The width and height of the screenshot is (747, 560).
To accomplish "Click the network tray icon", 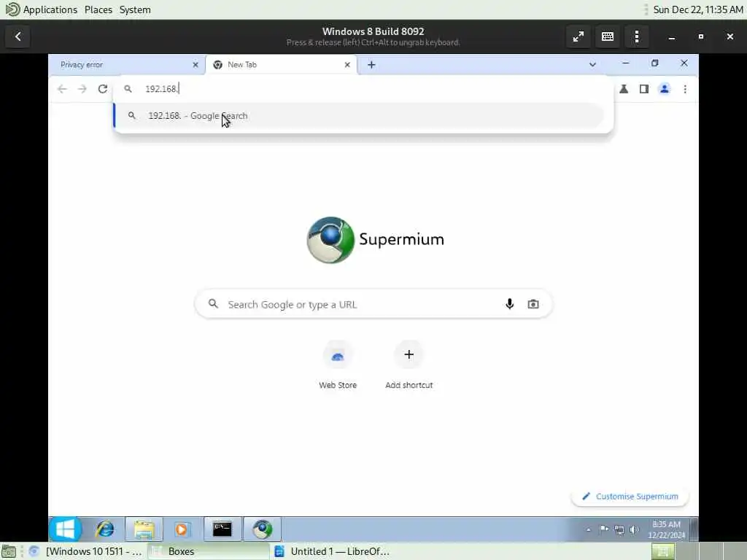I will coord(619,529).
